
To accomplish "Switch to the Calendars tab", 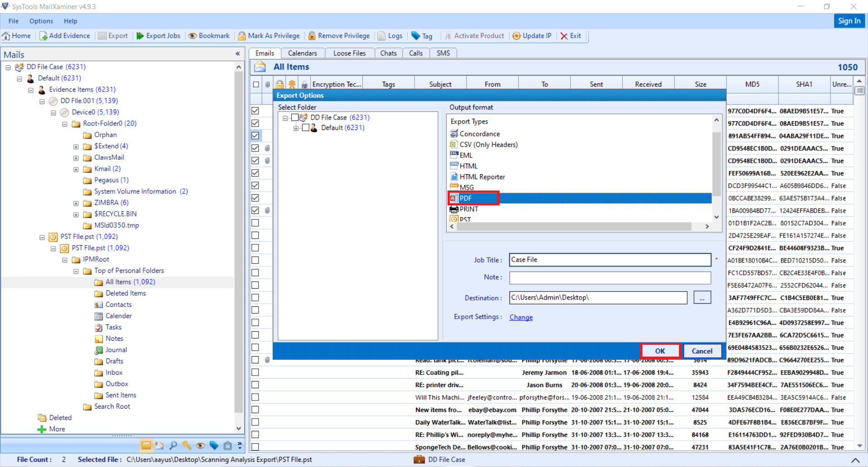I will (302, 53).
